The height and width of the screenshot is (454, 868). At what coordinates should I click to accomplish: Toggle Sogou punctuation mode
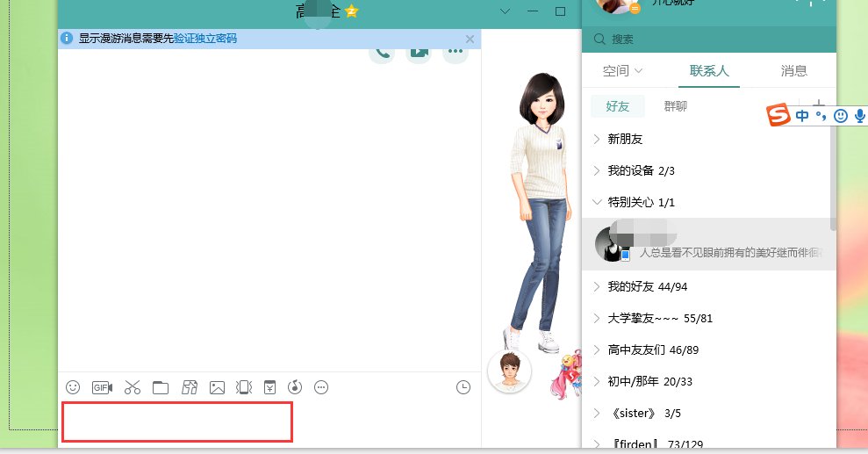821,116
